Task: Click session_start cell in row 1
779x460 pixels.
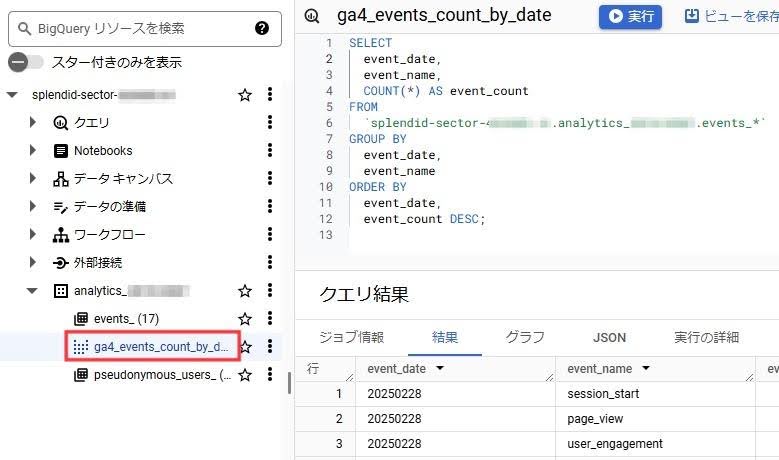Action: [x=603, y=394]
